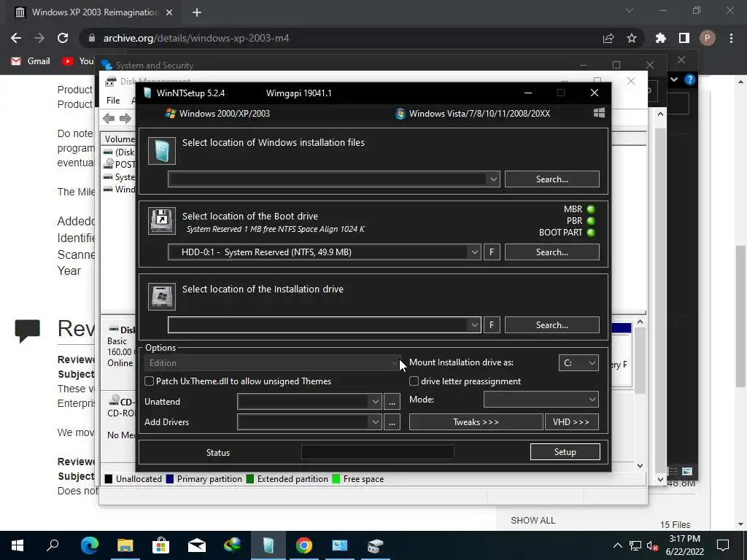Browse Add Drivers folder with ellipsis button
This screenshot has height=560, width=747.
(392, 422)
